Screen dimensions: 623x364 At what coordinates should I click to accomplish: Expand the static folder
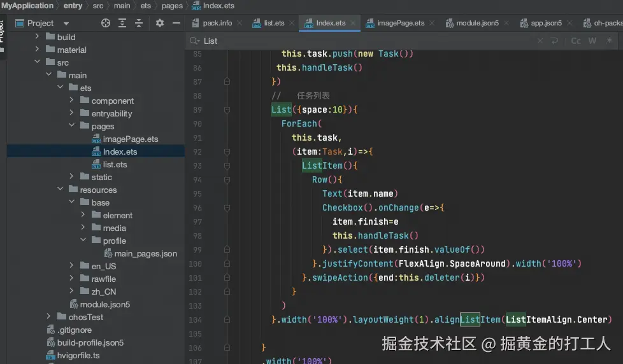(71, 176)
